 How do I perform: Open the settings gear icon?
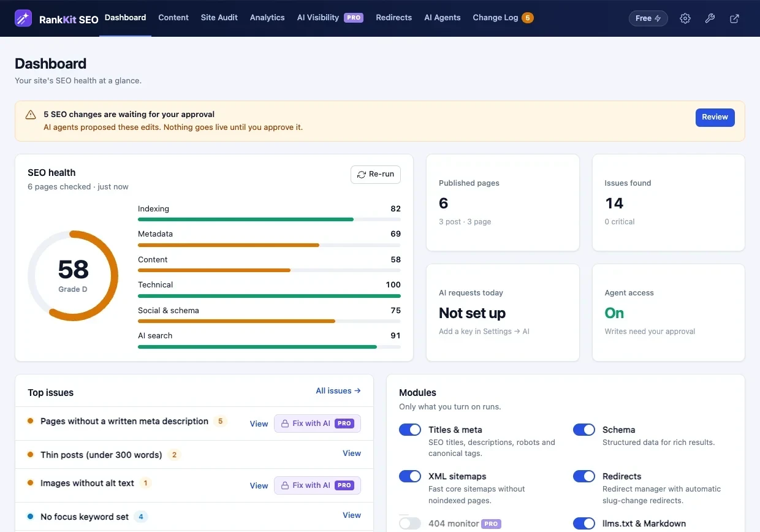click(x=685, y=18)
